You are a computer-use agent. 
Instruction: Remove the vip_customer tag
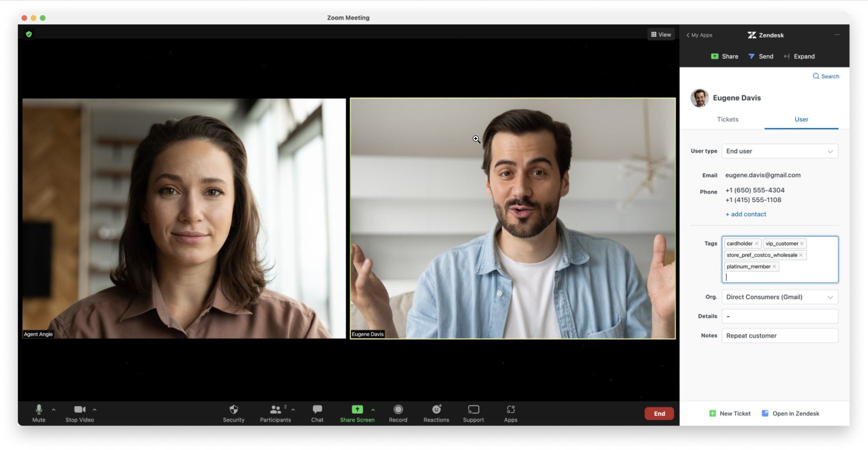tap(802, 243)
